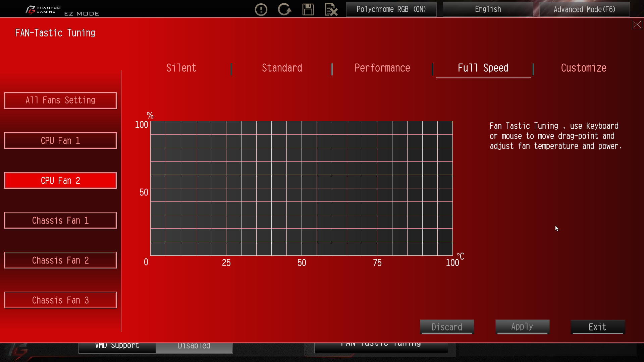The image size is (644, 362).
Task: Select Chassis Fan 1 entry
Action: pyautogui.click(x=60, y=220)
